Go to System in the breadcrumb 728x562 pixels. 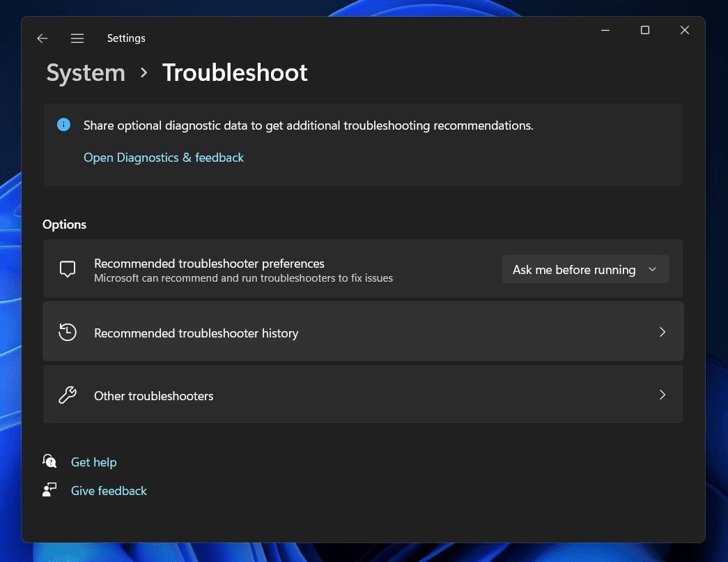point(86,73)
